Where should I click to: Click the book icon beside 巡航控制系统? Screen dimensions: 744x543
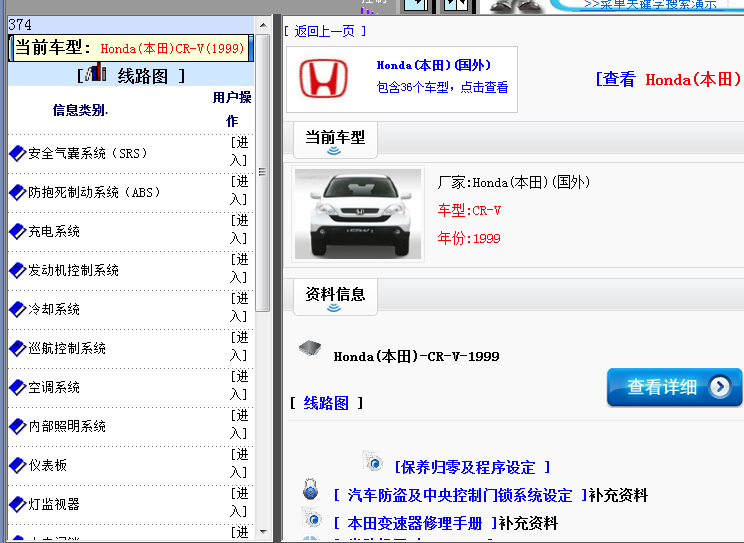pyautogui.click(x=18, y=348)
